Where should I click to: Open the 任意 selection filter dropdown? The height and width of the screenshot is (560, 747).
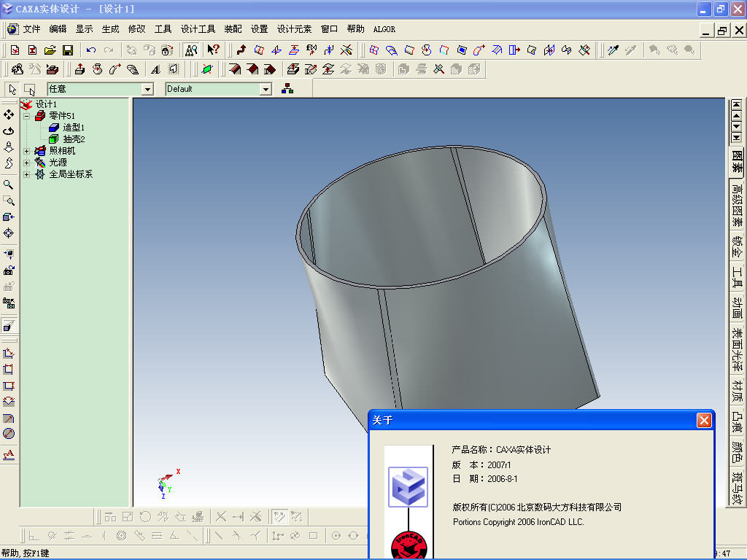pyautogui.click(x=148, y=89)
